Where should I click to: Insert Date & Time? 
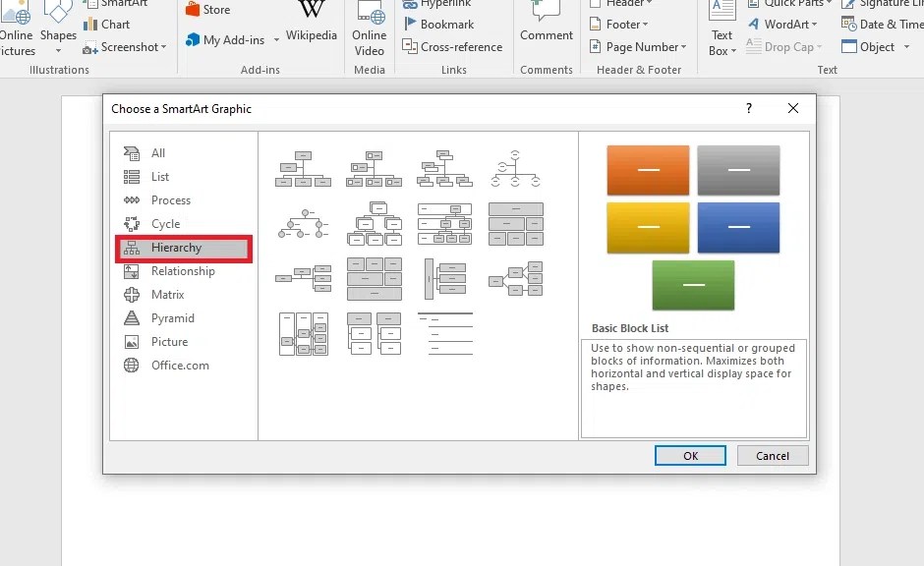click(882, 25)
